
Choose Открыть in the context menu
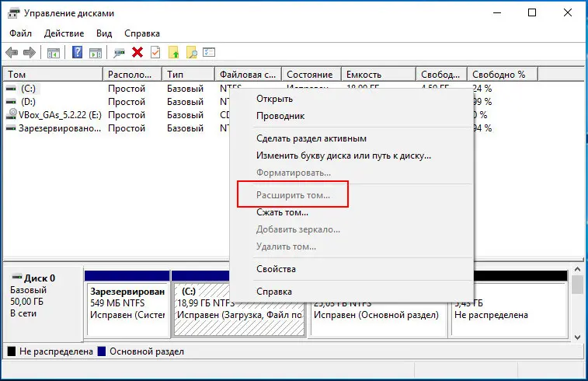pyautogui.click(x=351, y=99)
